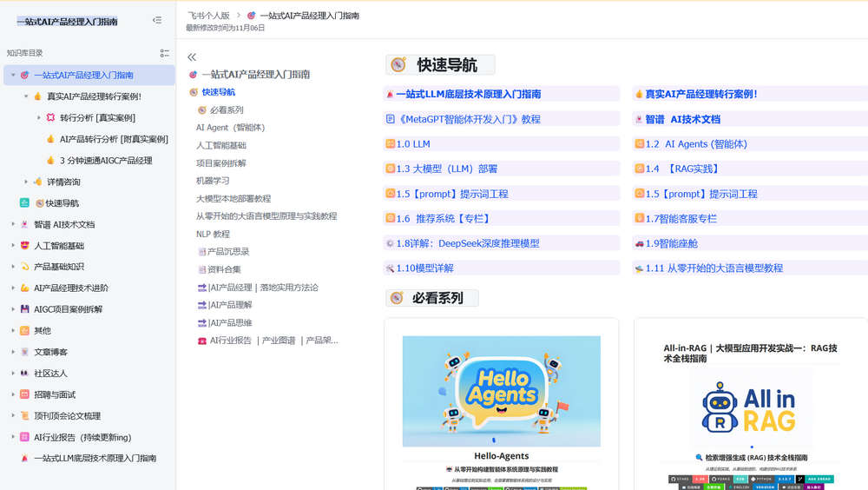The image size is (868, 490).
Task: Open 1.3 大模型（LLM）部署 link
Action: [447, 169]
